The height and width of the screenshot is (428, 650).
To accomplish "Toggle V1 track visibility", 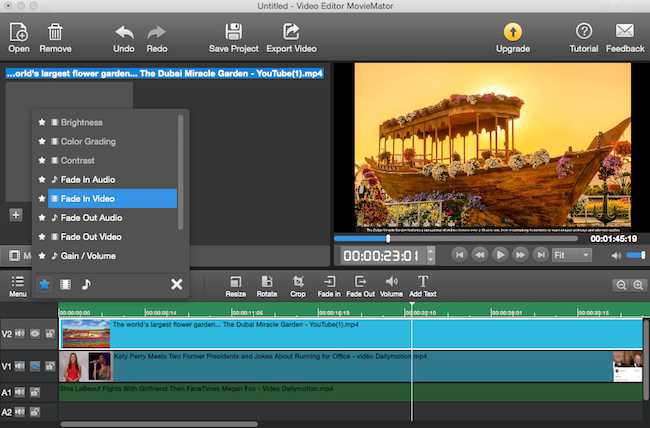I will (x=35, y=366).
